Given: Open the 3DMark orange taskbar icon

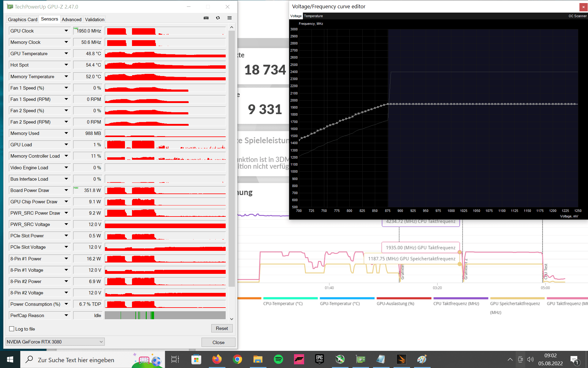Looking at the screenshot, I should (x=401, y=359).
